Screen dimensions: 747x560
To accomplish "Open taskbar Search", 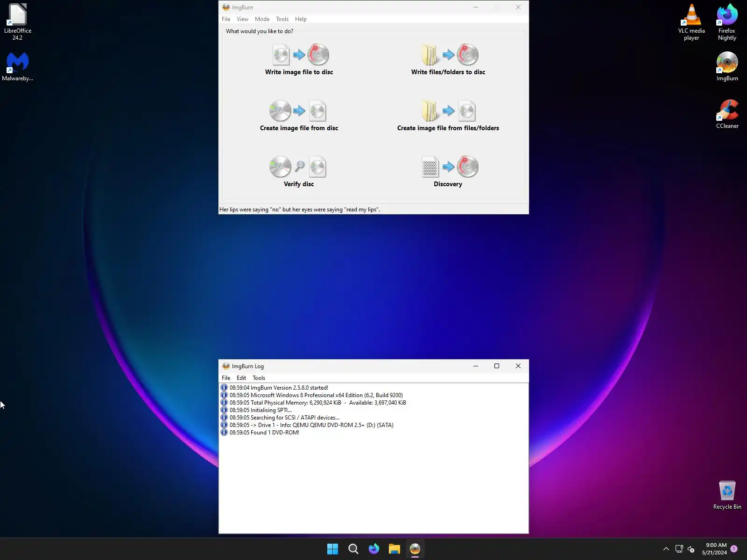I will (x=353, y=549).
